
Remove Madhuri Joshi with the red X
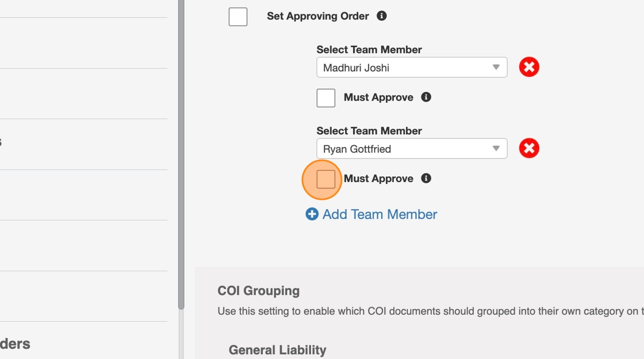pyautogui.click(x=529, y=67)
